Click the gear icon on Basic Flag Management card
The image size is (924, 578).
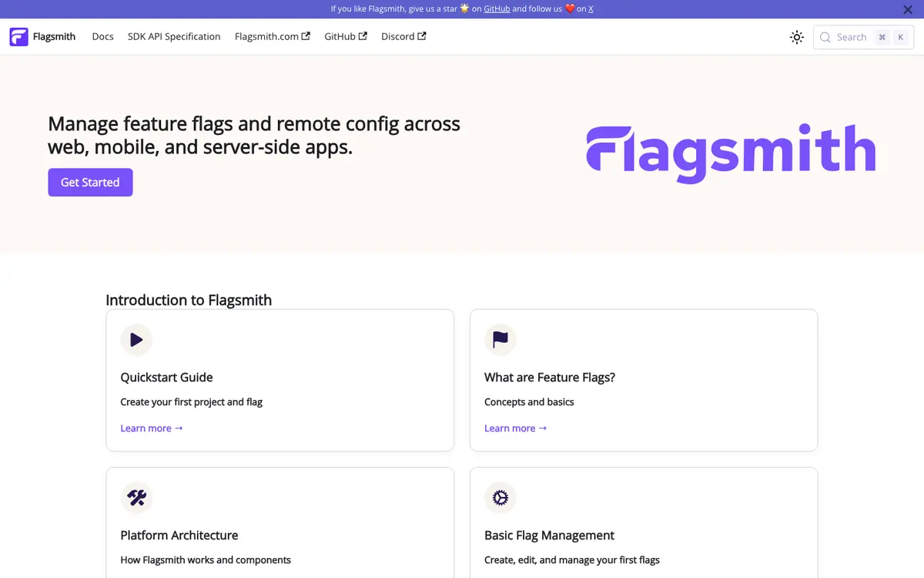500,497
